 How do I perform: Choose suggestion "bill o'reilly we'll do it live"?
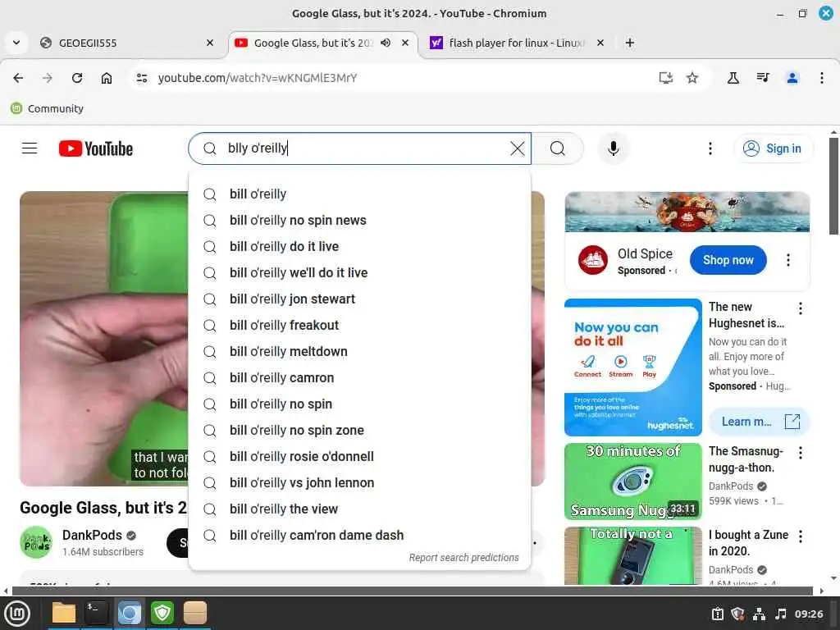[x=359, y=272]
